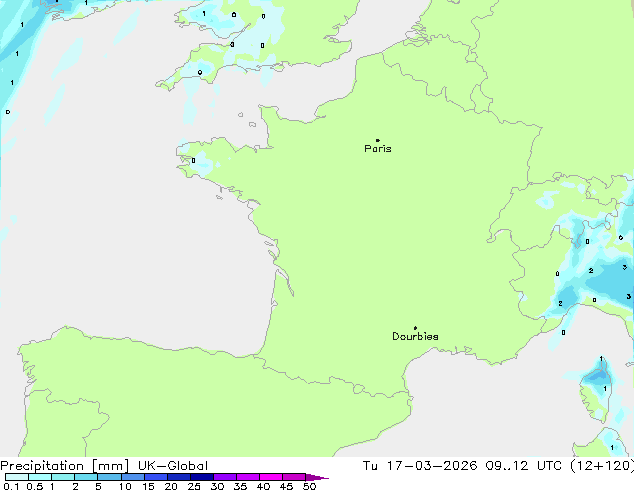Click the 'Precipitation [mm]' title text
Image resolution: width=634 pixels, height=490 pixels.
[65, 466]
